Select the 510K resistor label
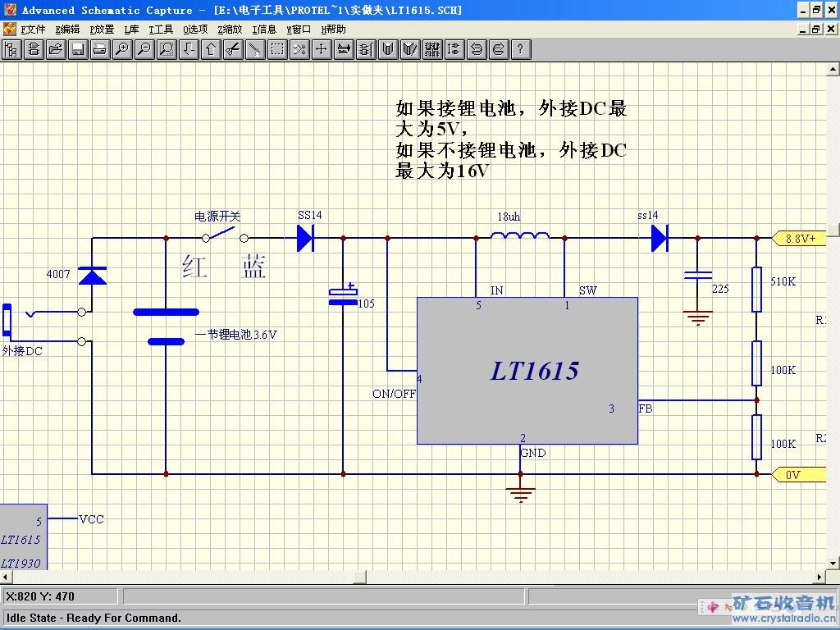The height and width of the screenshot is (630, 840). click(783, 282)
